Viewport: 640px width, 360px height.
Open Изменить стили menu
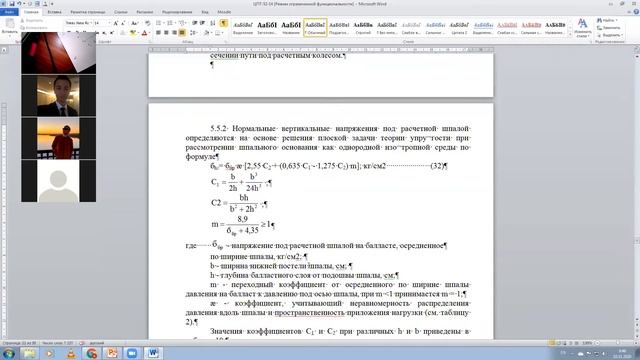[x=582, y=28]
